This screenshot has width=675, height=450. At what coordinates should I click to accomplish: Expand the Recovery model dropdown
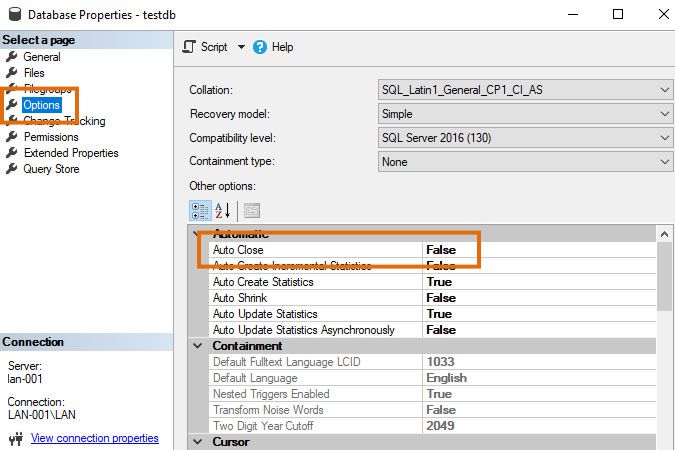point(665,113)
